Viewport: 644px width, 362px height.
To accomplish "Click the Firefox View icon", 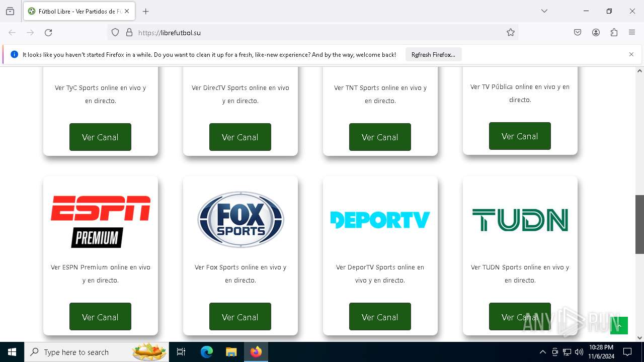I will [10, 11].
